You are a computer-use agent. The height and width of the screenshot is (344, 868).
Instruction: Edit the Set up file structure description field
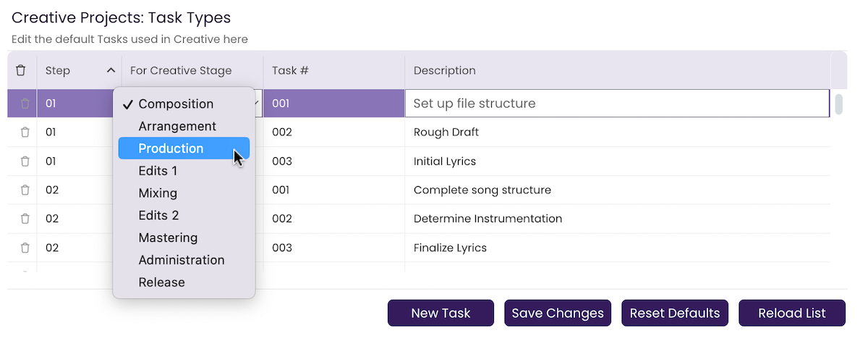tap(617, 104)
